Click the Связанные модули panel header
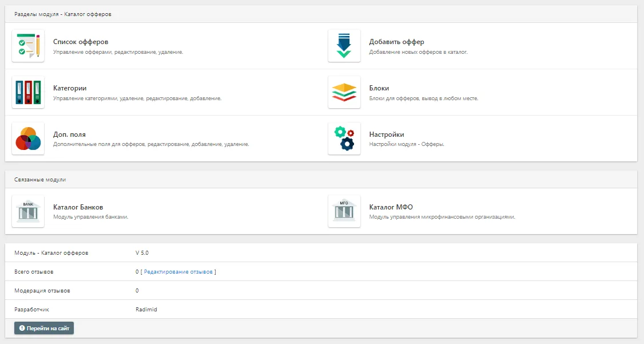644x344 pixels. tap(39, 179)
